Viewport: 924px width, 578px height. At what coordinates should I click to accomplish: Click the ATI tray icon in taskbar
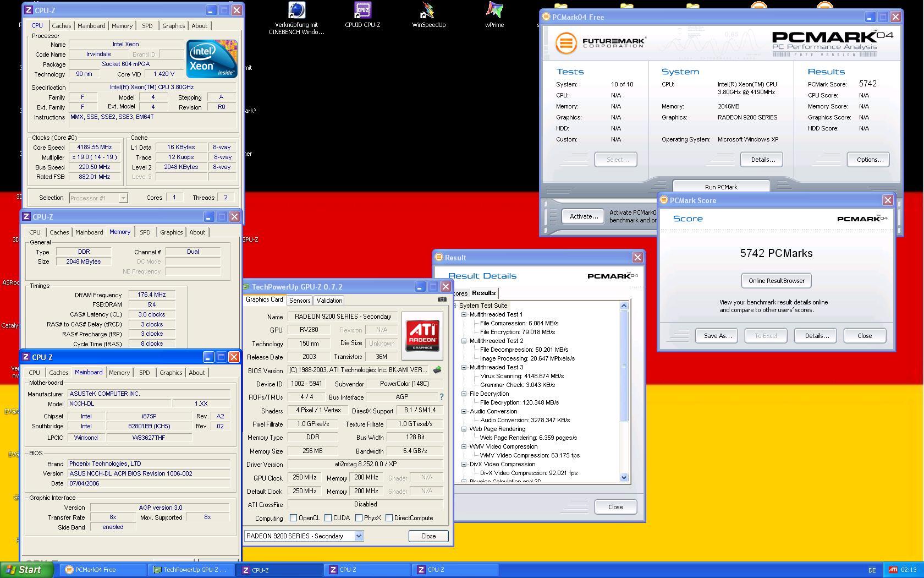point(893,570)
